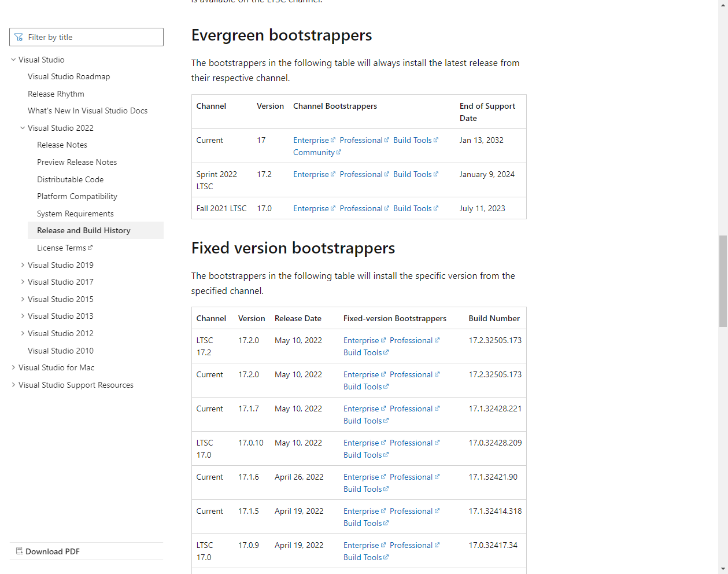Viewport: 728px width, 574px height.
Task: Open System Requirements page
Action: tap(75, 214)
